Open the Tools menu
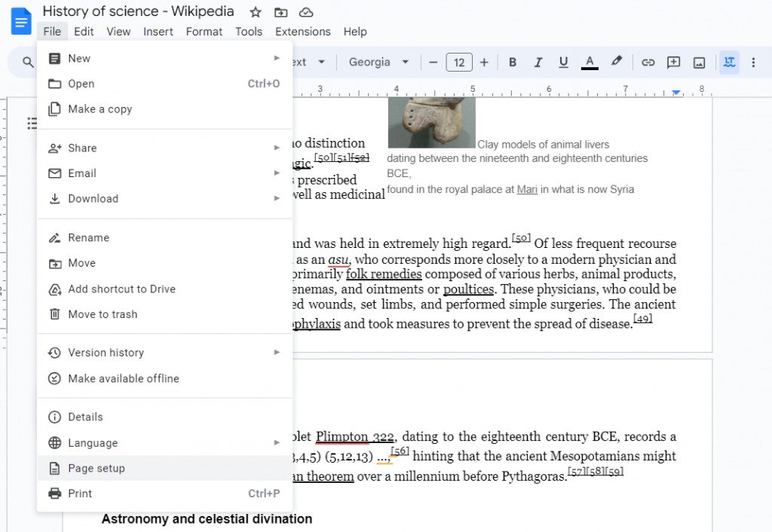This screenshot has width=772, height=532. (249, 32)
